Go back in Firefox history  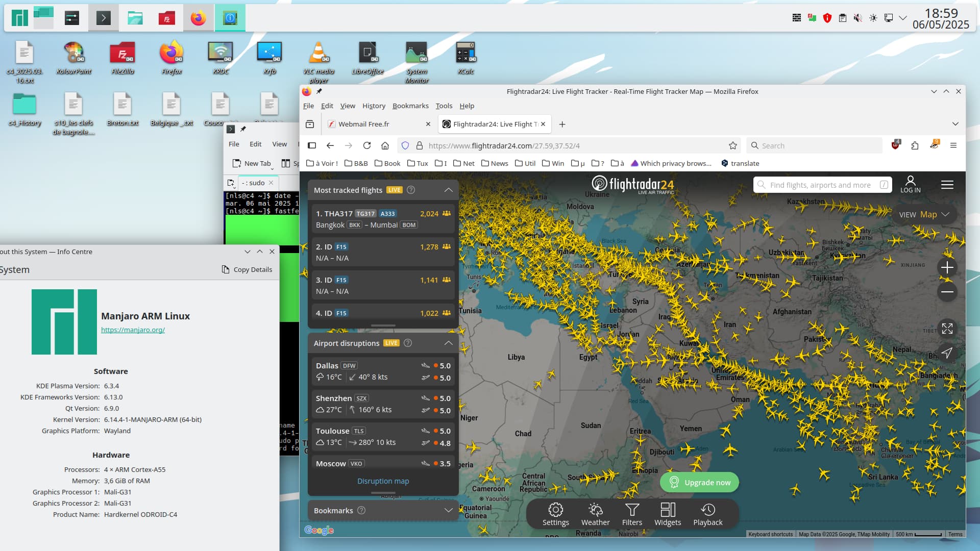tap(330, 145)
